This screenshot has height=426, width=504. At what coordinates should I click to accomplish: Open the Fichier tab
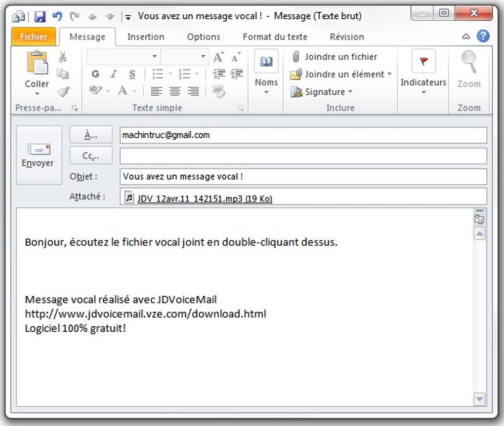pyautogui.click(x=34, y=37)
